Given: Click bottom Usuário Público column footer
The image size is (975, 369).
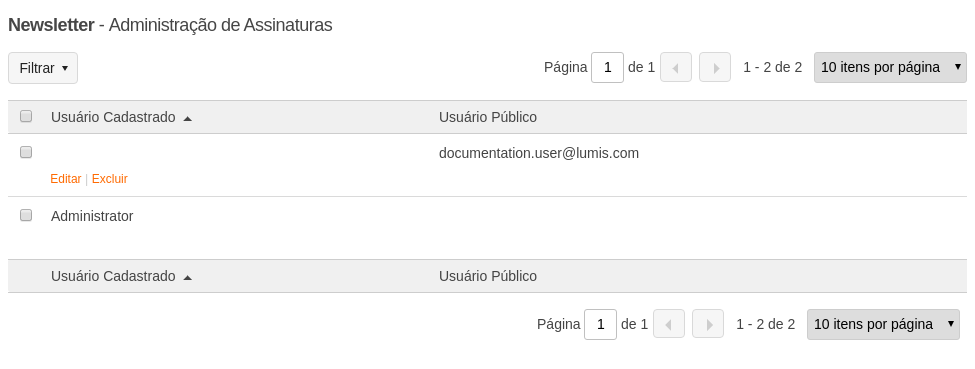Looking at the screenshot, I should tap(488, 276).
